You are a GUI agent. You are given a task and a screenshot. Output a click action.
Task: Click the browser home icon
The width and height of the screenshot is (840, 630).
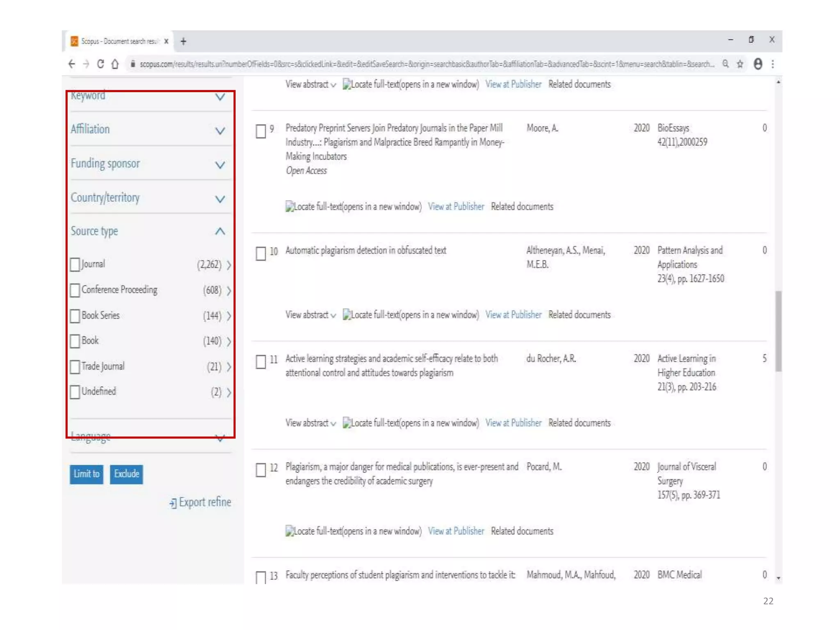[115, 64]
